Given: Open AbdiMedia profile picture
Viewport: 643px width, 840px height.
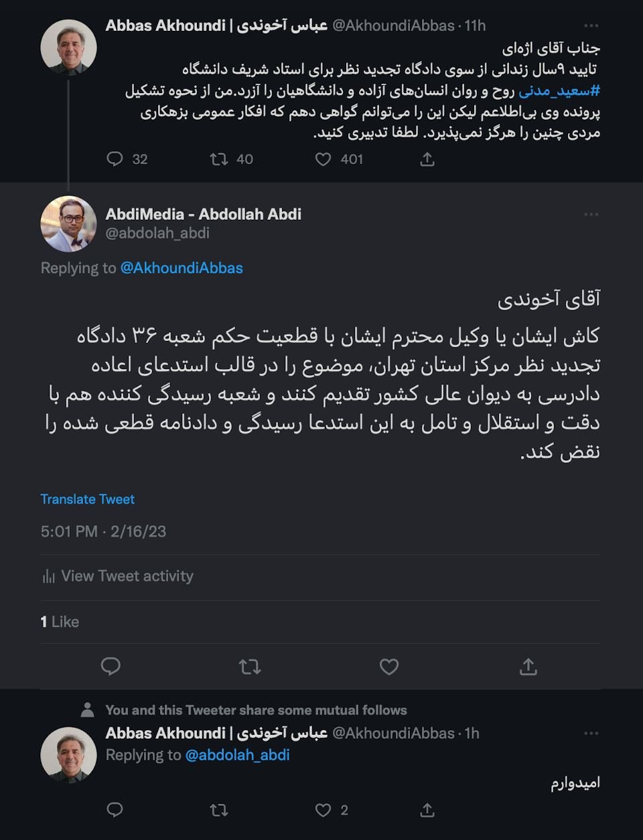Looking at the screenshot, I should click(68, 224).
